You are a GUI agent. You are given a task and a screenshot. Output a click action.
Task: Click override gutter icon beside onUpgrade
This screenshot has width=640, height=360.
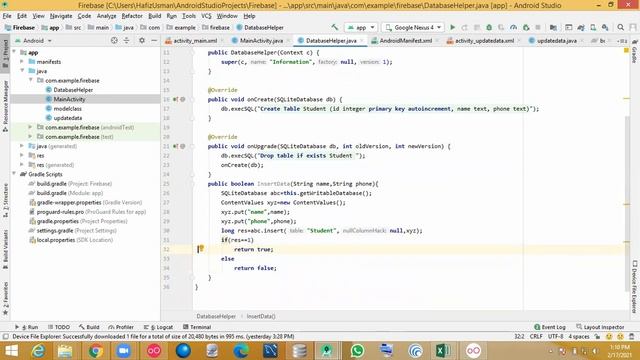(x=175, y=146)
